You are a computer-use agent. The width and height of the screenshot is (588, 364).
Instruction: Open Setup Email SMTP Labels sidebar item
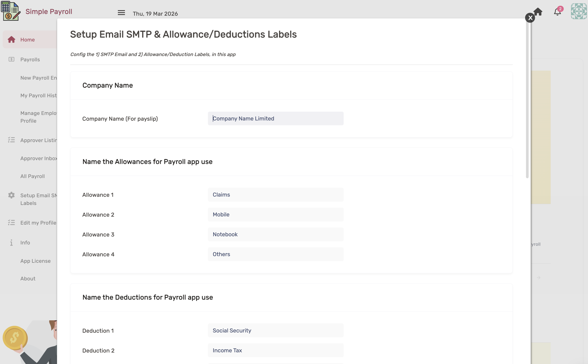click(x=39, y=199)
